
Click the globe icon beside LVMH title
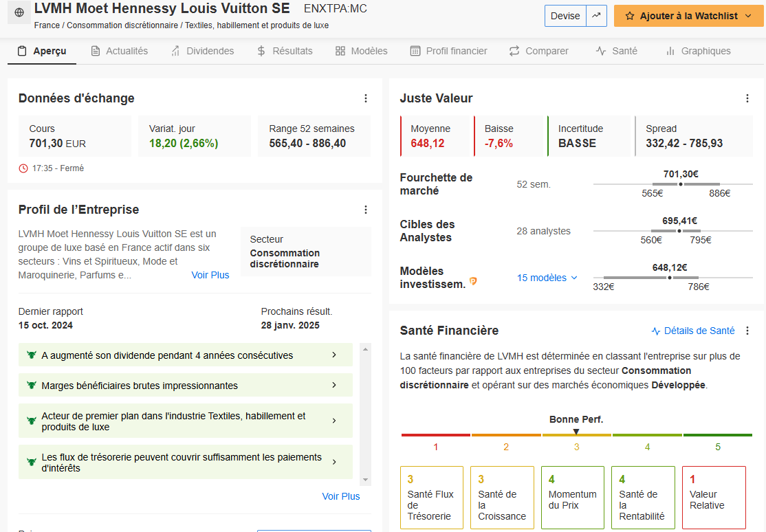(19, 12)
